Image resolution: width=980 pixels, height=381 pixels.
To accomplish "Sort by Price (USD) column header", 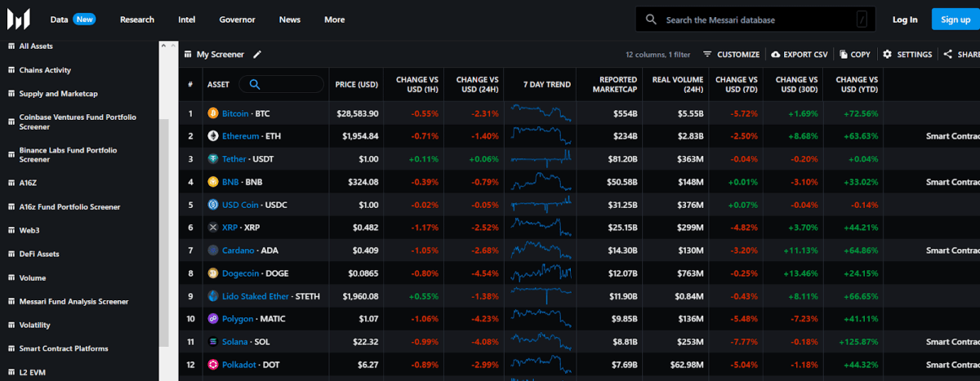I will pyautogui.click(x=356, y=84).
